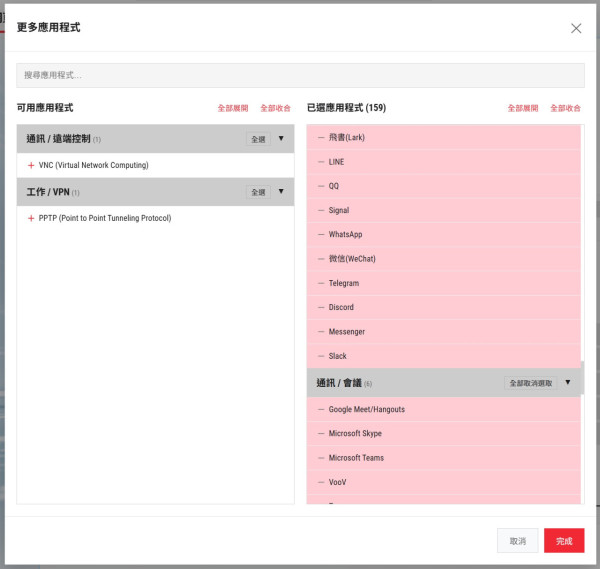Click the VooV entry text
Viewport: 600px width, 569px height.
click(338, 482)
